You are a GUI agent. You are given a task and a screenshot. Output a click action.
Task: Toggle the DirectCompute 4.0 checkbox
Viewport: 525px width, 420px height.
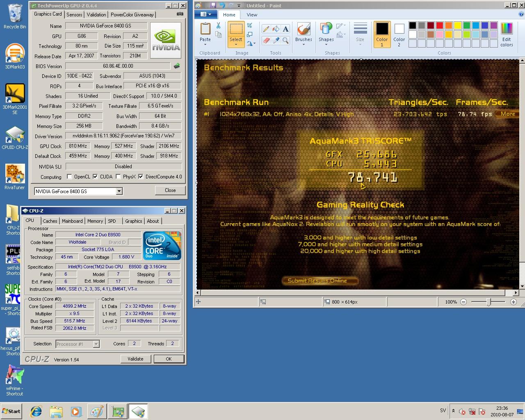click(141, 177)
